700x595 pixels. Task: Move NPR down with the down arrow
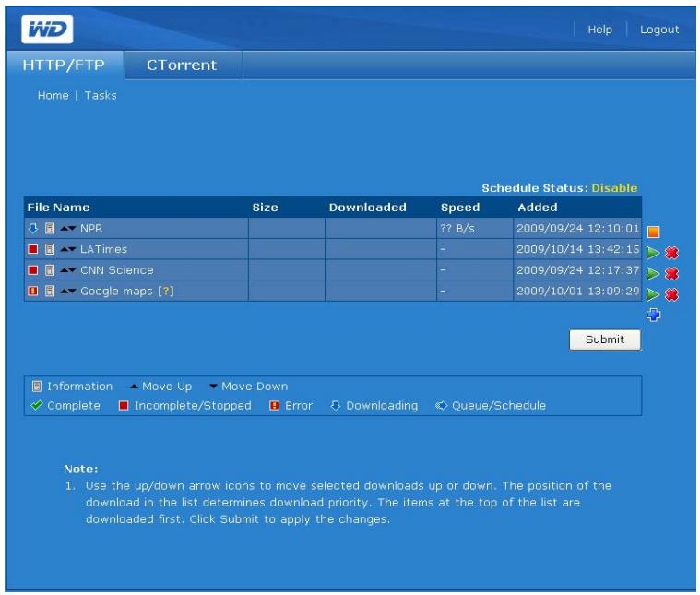click(71, 228)
